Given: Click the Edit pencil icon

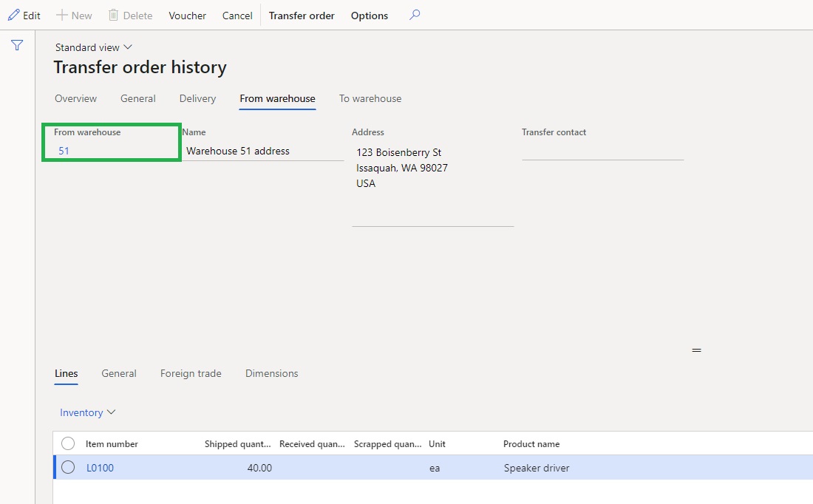Looking at the screenshot, I should tap(13, 16).
